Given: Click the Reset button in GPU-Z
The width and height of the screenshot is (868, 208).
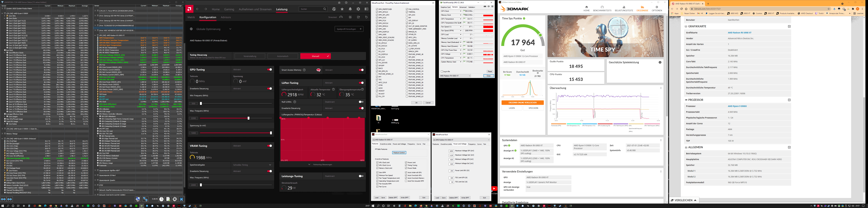Looking at the screenshot, I should point(490,71).
